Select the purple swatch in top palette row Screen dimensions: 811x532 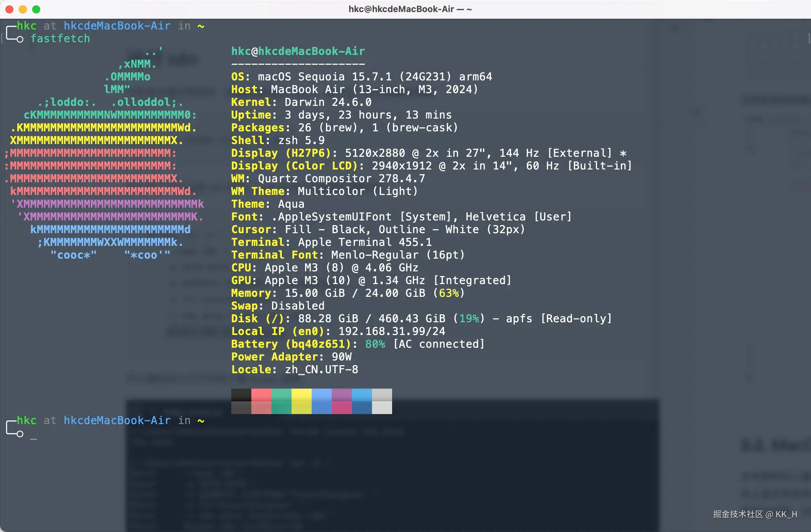(341, 395)
